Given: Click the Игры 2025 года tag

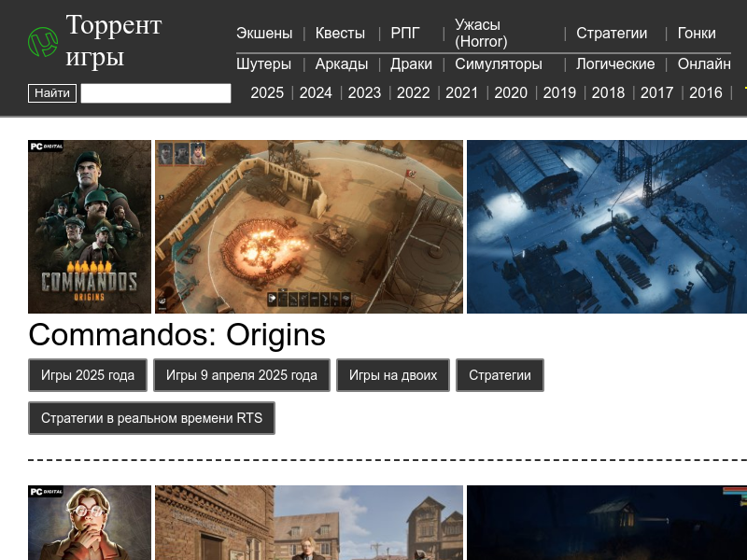Looking at the screenshot, I should click(88, 375).
